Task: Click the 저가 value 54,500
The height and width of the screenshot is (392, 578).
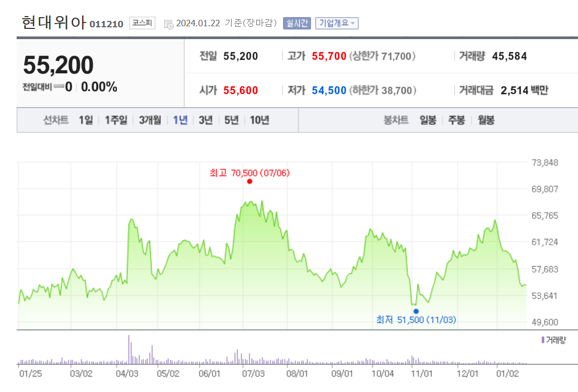Action: coord(329,90)
